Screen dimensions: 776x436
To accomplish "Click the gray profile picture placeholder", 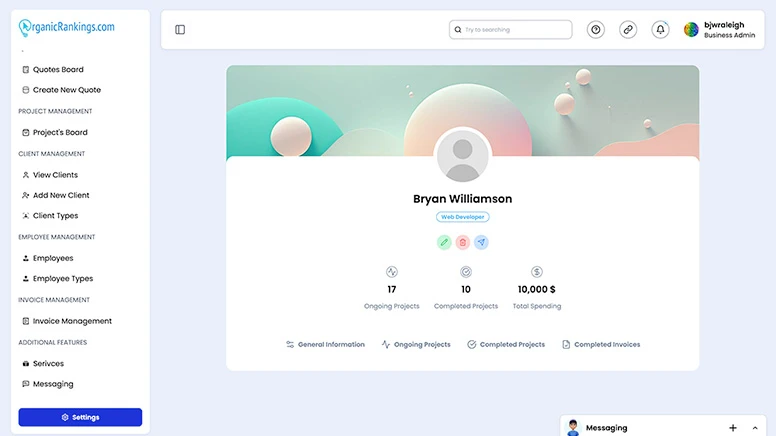I will click(463, 157).
